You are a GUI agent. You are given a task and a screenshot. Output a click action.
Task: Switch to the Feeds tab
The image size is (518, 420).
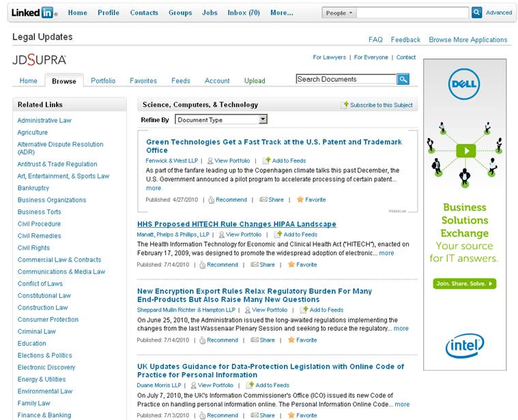coord(181,80)
